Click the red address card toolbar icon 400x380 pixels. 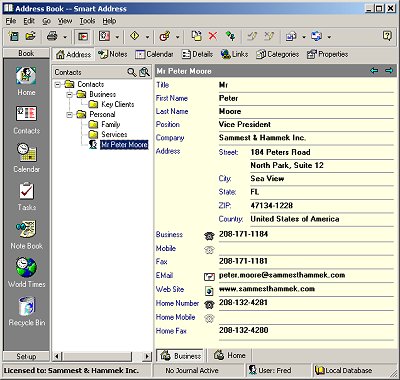(104, 36)
